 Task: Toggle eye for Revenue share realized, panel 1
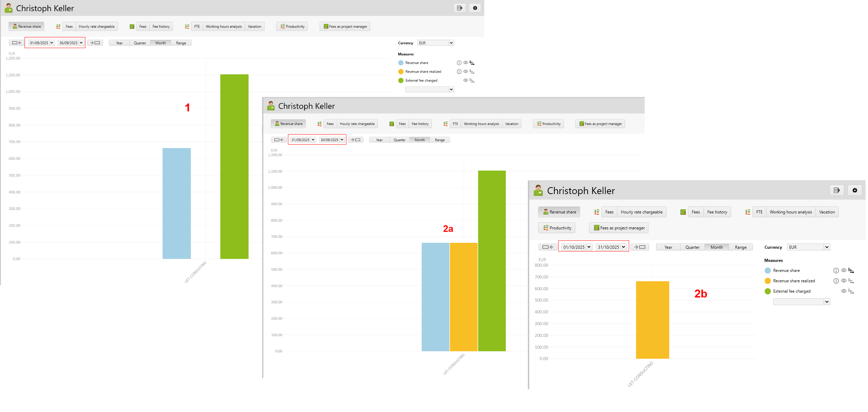coord(466,72)
